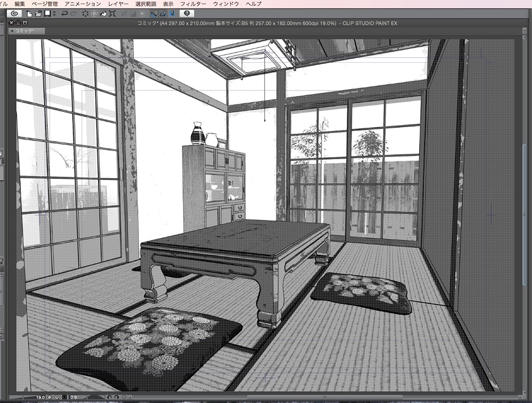Open the ウィンドウ menu
The height and width of the screenshot is (403, 532).
tap(226, 4)
